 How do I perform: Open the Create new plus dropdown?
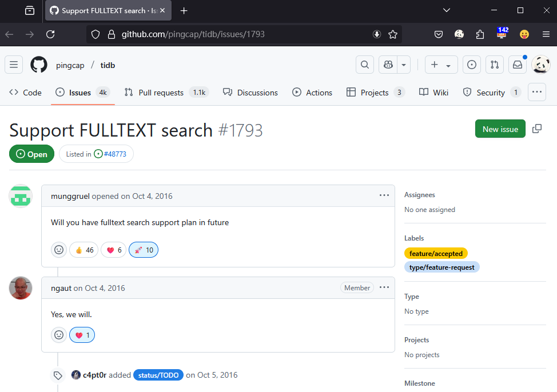pos(441,65)
